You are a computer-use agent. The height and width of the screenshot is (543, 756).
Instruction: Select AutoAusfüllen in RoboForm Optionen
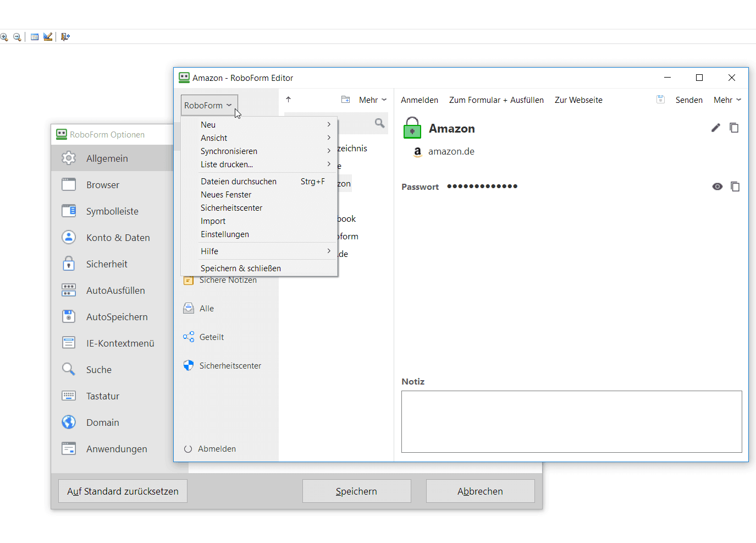tap(112, 290)
